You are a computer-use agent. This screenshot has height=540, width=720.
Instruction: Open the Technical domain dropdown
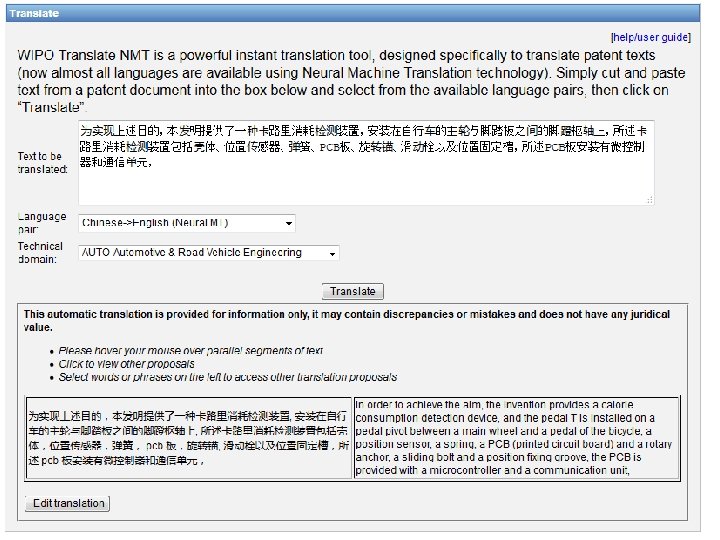tap(208, 253)
